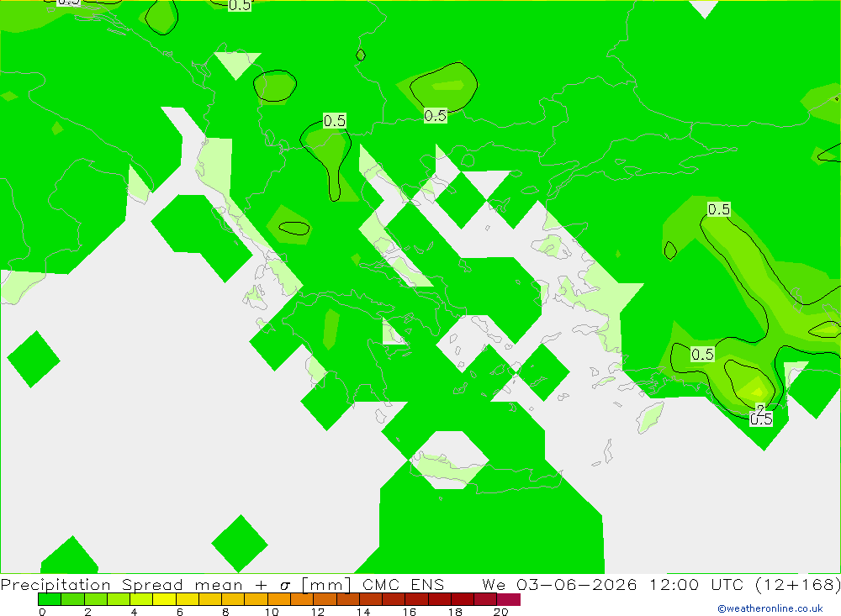Click legend scale number 14
841x616 pixels.
(363, 612)
